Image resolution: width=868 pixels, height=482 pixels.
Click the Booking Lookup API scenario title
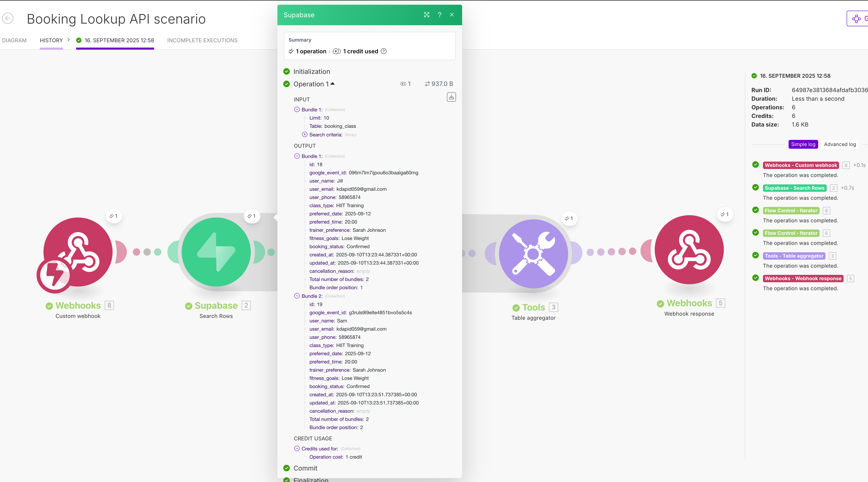(116, 19)
